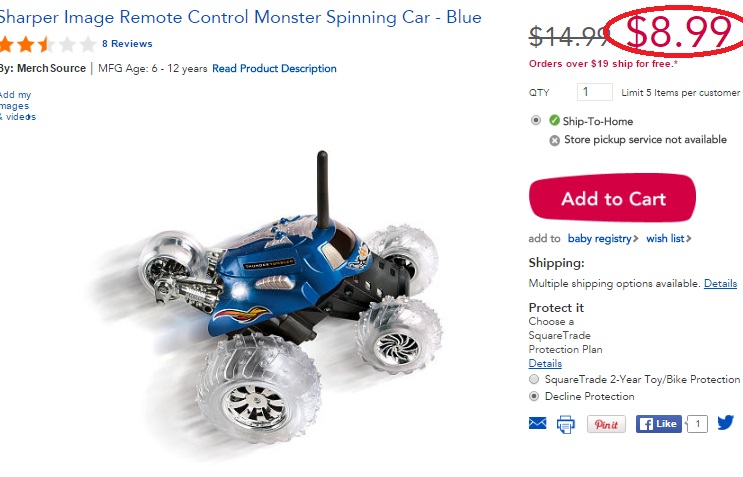The image size is (743, 477).
Task: Select the Decline Protection radio button
Action: click(534, 396)
